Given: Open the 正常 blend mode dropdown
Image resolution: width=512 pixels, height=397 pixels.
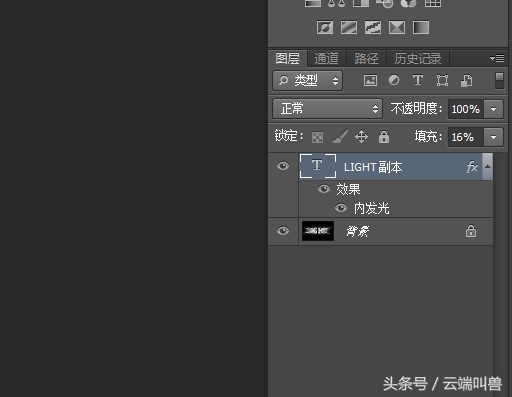Looking at the screenshot, I should (327, 109).
